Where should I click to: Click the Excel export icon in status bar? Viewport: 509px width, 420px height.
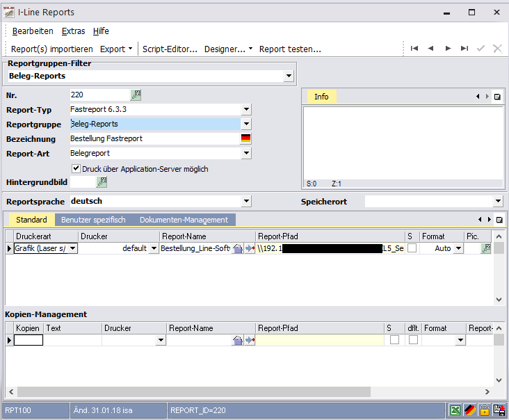[x=455, y=410]
